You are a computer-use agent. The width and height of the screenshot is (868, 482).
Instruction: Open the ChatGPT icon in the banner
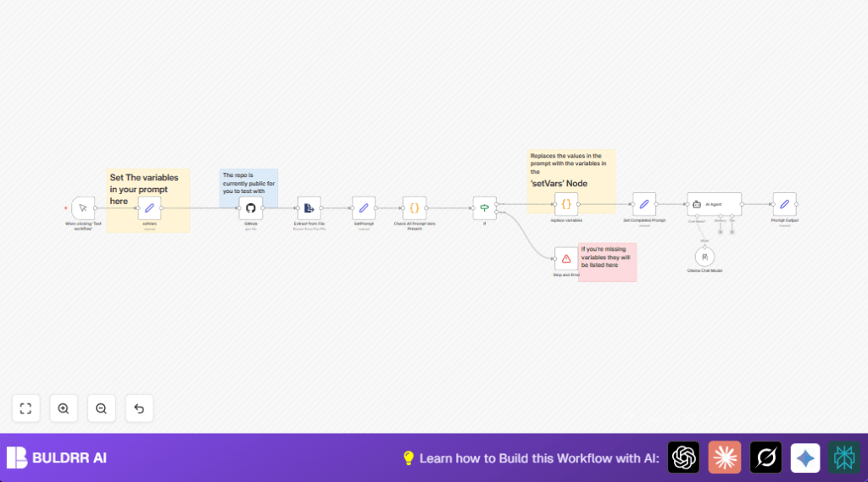point(683,457)
